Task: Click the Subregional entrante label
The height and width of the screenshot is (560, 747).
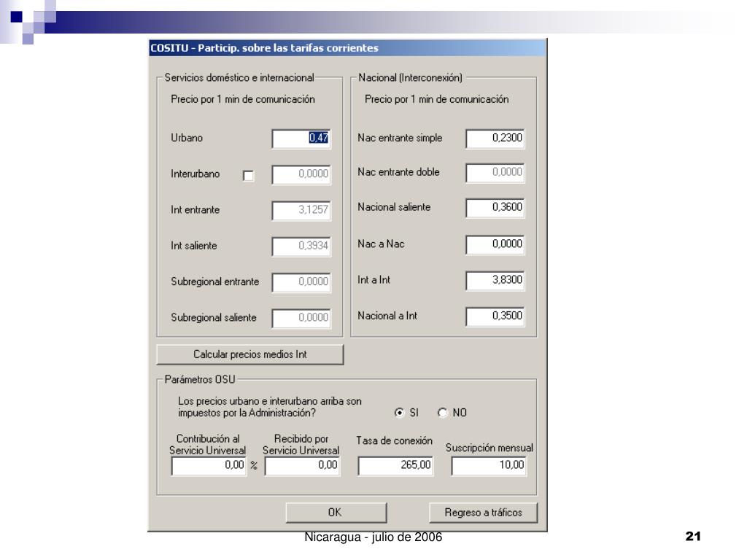Action: coord(215,281)
